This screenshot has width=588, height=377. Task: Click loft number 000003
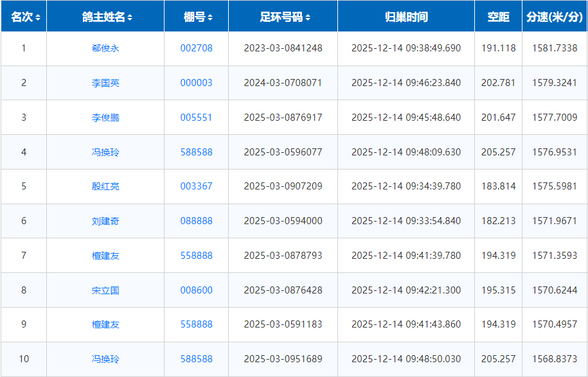coord(196,83)
